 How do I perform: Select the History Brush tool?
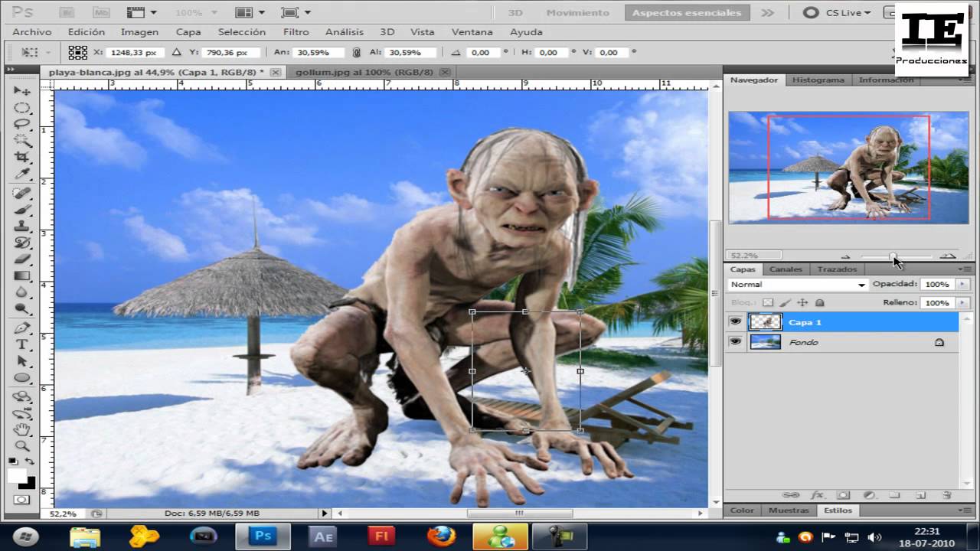[22, 243]
